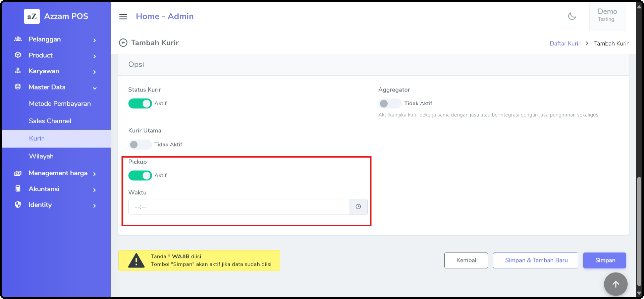644x299 pixels.
Task: Expand the Product submenu chevron
Action: tap(94, 56)
